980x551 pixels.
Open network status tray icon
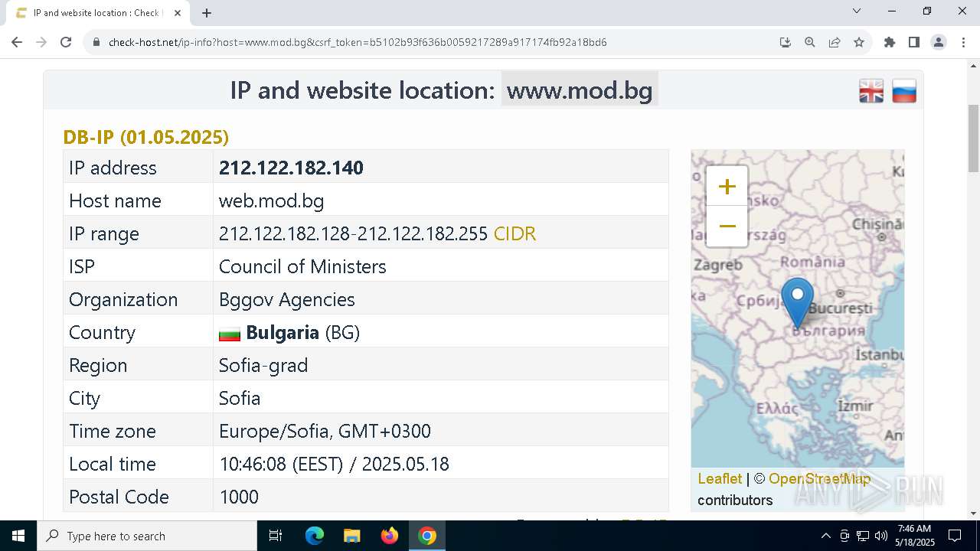coord(863,536)
